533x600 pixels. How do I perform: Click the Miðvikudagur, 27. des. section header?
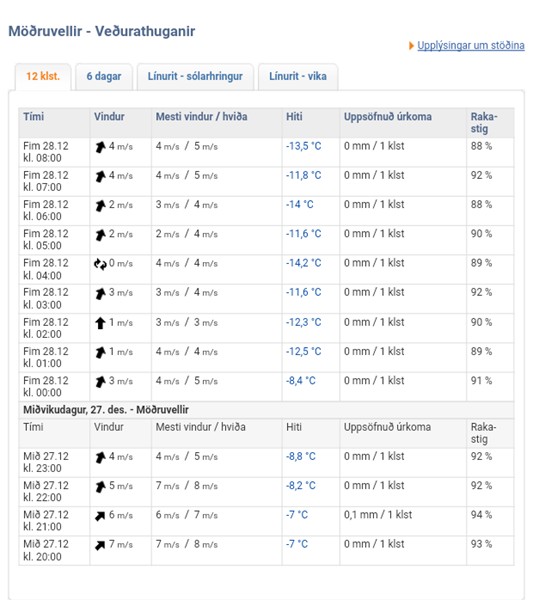click(106, 410)
